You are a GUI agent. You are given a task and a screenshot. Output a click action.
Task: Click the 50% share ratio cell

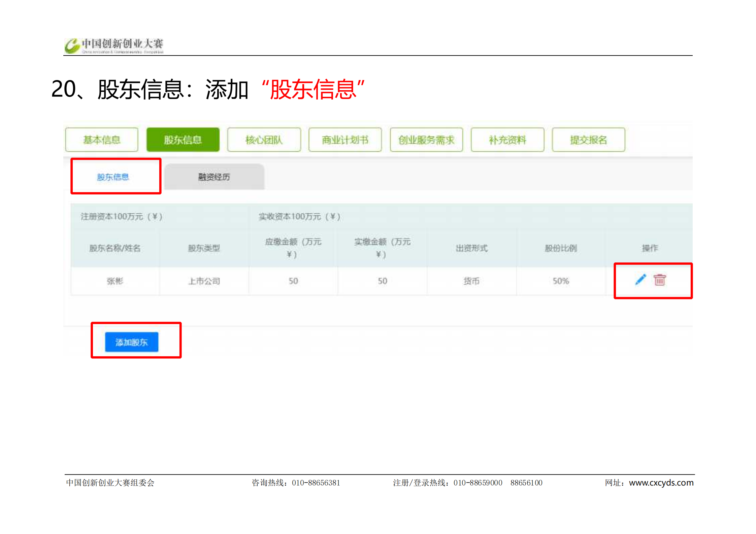[x=561, y=281]
